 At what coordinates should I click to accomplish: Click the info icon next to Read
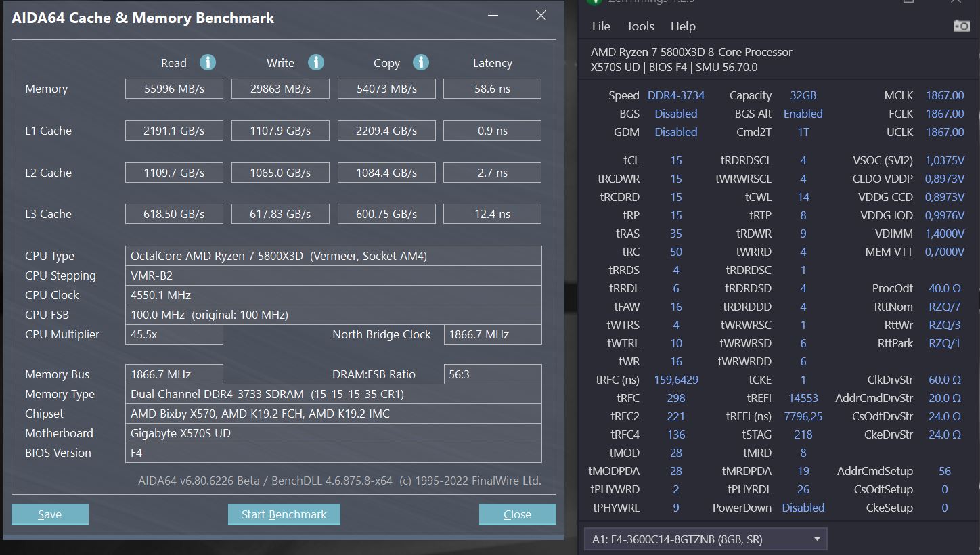pyautogui.click(x=208, y=63)
